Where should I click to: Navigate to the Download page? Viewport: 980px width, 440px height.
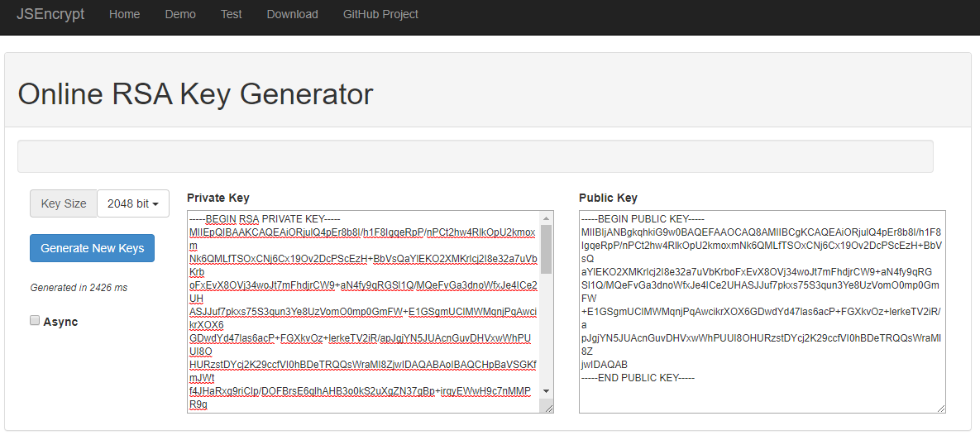pyautogui.click(x=292, y=14)
